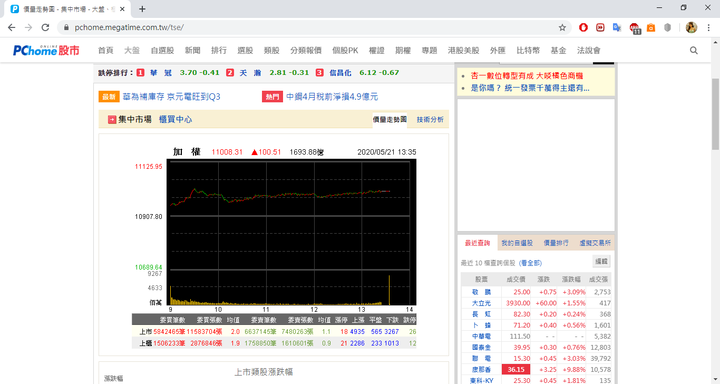Open the Chrome profile avatar

click(691, 28)
